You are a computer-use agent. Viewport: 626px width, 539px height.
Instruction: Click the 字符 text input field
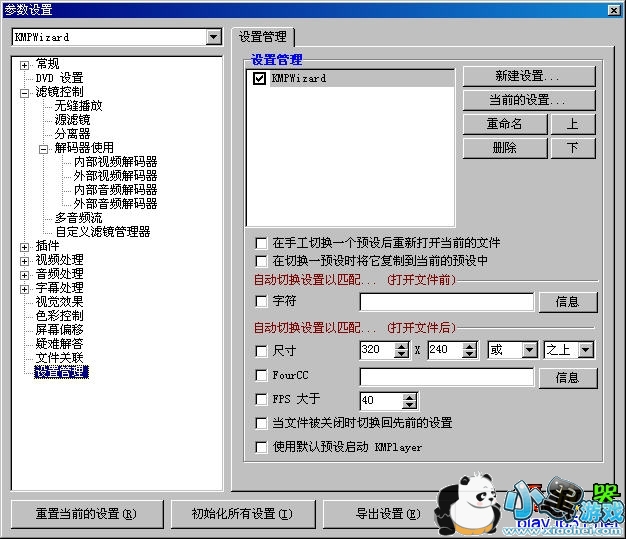click(447, 302)
